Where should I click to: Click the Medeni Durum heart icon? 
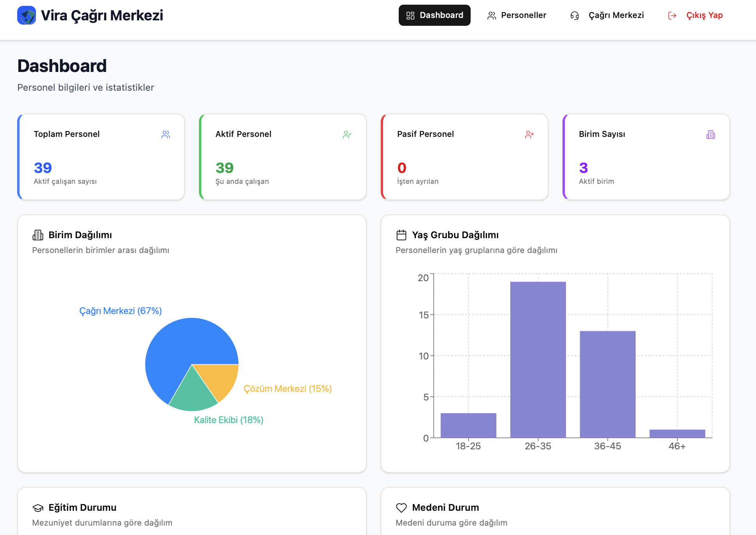point(401,508)
